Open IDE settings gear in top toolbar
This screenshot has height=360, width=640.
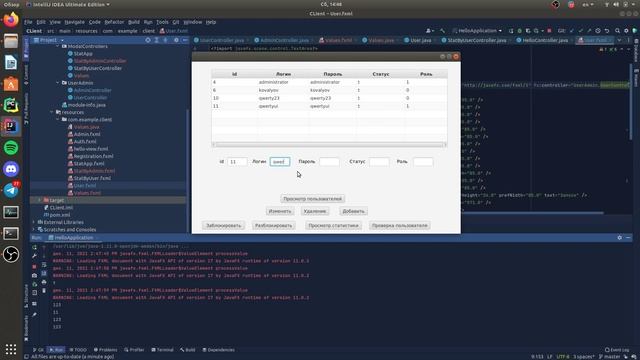point(626,31)
